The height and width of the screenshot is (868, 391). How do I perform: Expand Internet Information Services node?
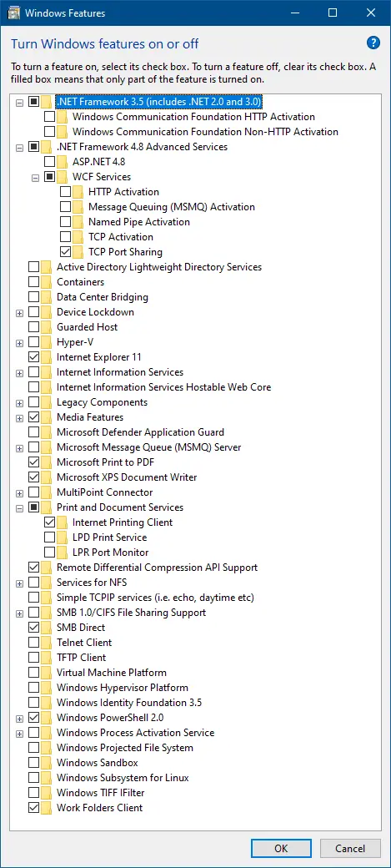[20, 372]
